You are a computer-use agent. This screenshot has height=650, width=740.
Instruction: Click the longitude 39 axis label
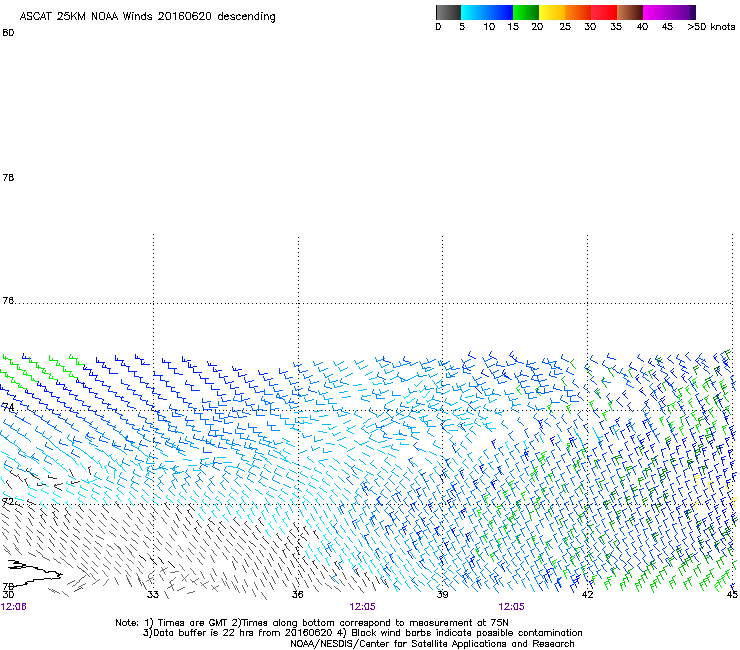[442, 594]
